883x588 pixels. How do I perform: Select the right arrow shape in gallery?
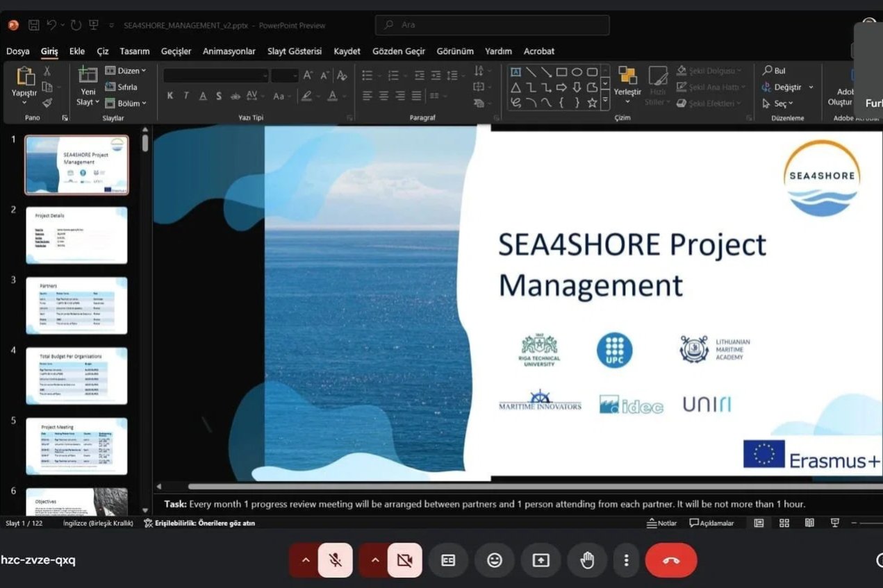[561, 87]
